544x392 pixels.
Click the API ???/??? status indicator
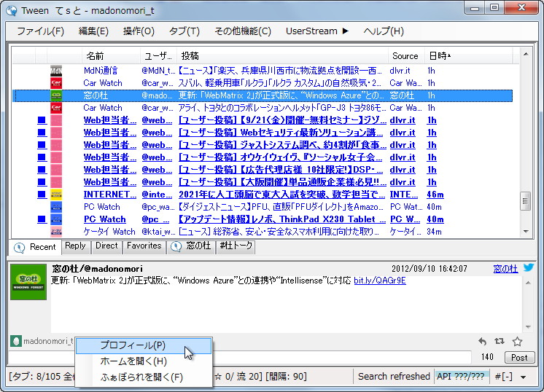pos(462,377)
